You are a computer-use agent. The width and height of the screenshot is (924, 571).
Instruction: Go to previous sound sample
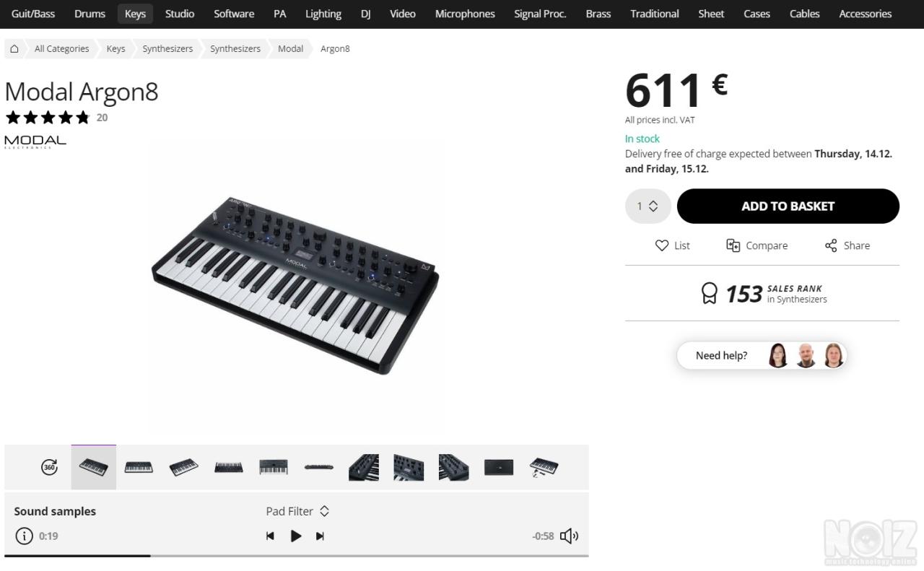[x=270, y=536]
